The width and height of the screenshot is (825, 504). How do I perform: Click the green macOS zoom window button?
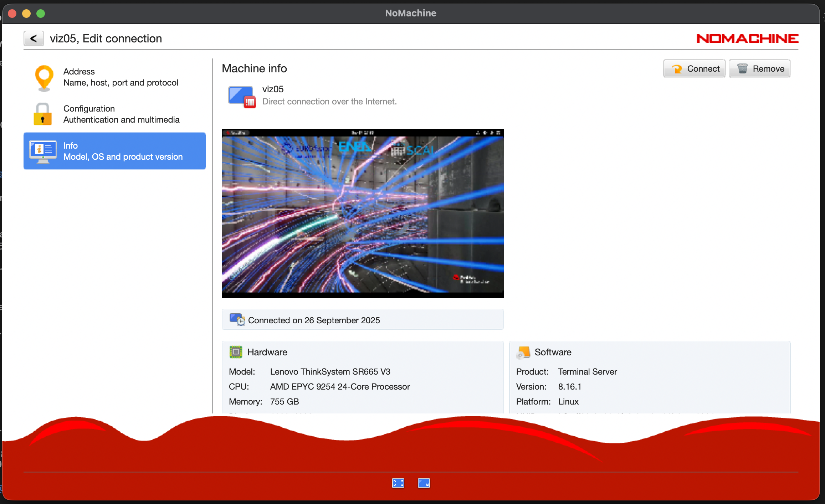pyautogui.click(x=41, y=14)
